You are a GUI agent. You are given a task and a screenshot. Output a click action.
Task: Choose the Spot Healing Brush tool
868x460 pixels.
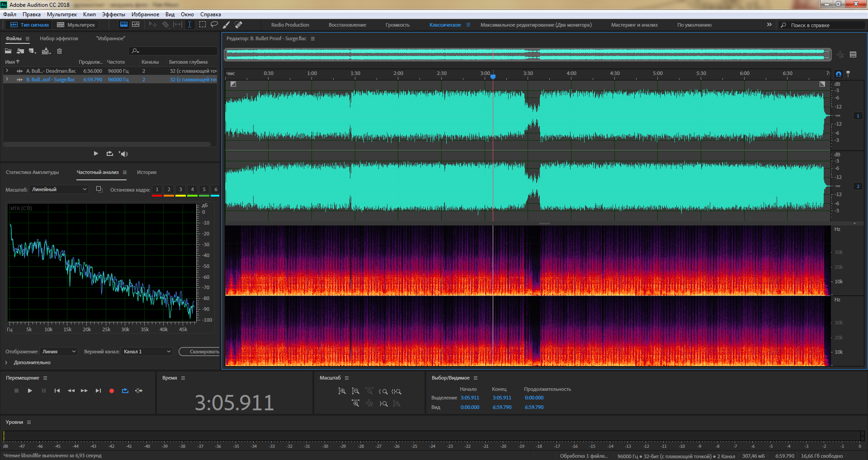[239, 25]
